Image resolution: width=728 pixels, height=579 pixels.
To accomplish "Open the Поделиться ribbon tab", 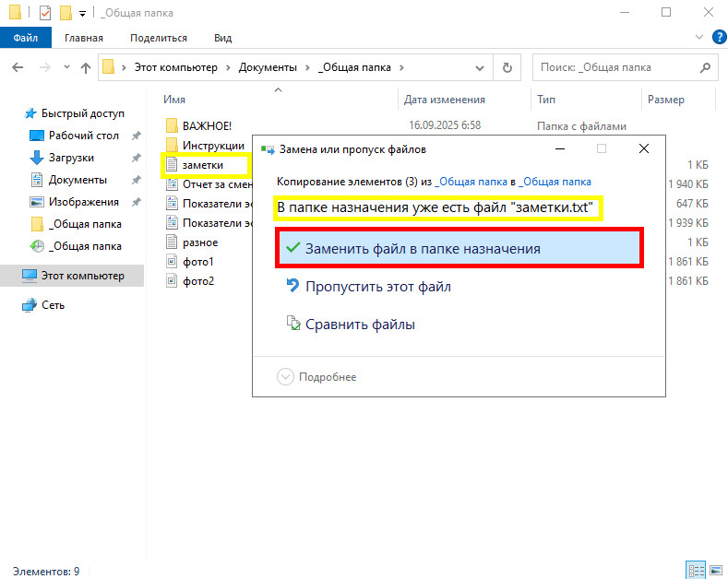I will click(x=159, y=38).
